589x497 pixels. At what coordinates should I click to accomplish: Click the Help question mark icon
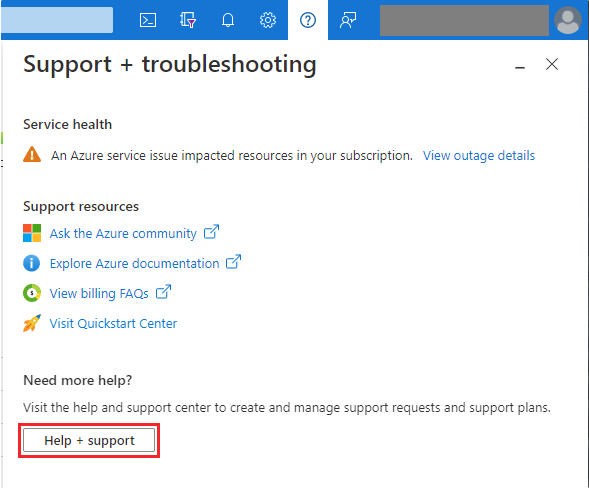pos(308,20)
